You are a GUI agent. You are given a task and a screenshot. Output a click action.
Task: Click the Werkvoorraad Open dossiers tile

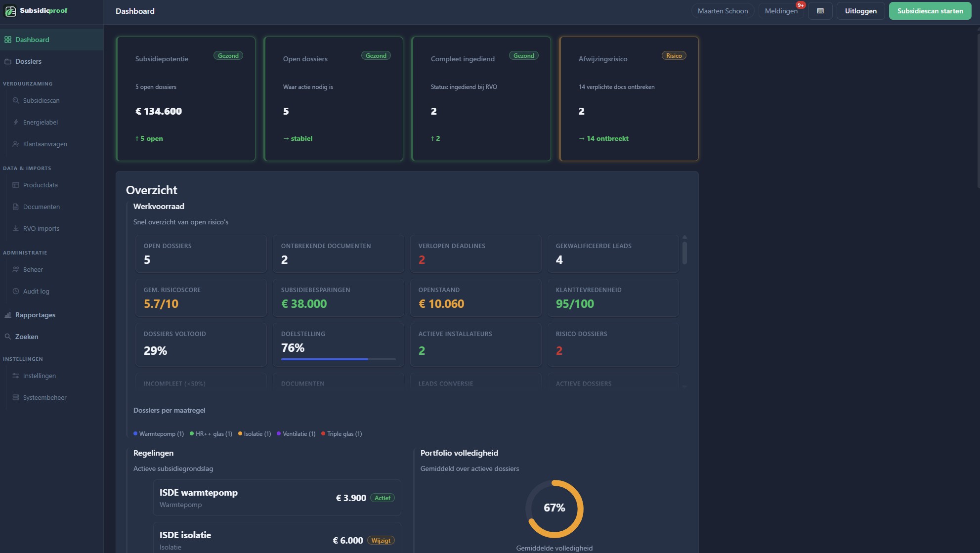[201, 254]
